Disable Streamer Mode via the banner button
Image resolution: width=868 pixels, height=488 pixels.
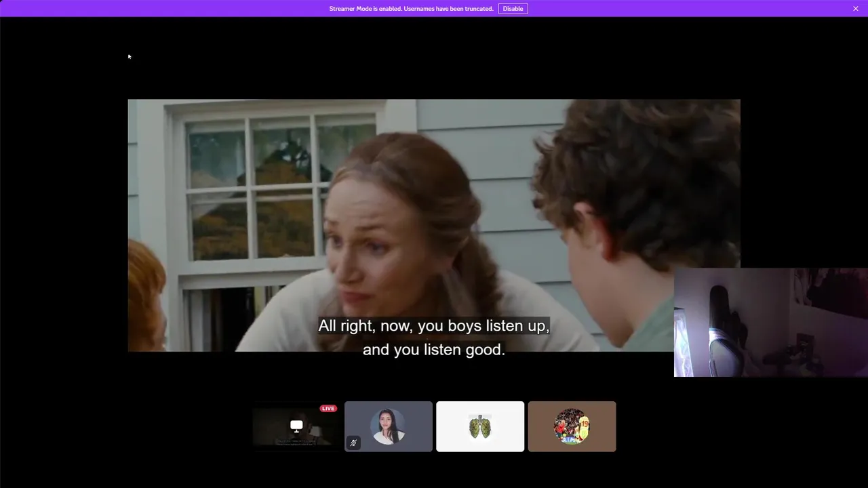(x=513, y=9)
